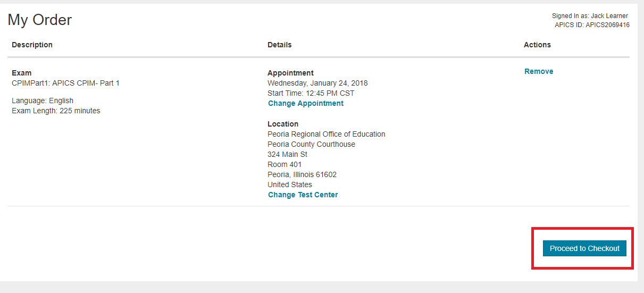Click the APICS ID: APICS2069416 text
Screen dimensions: 644x293
pos(592,25)
